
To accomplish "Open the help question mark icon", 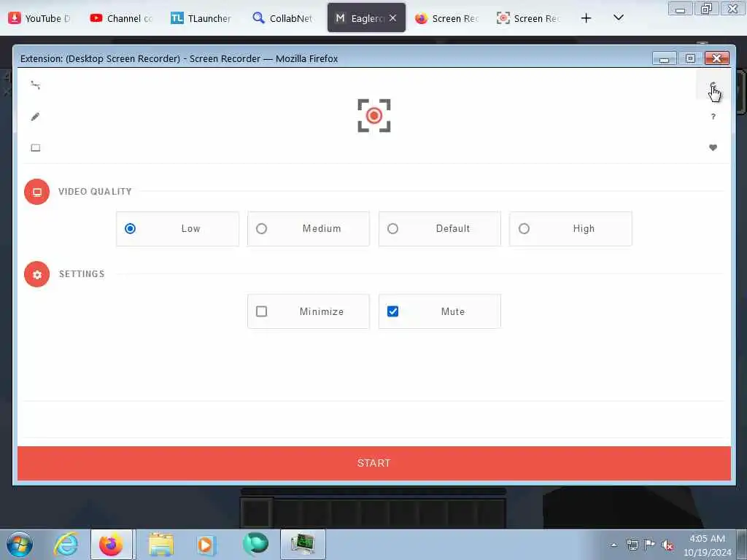I will (x=713, y=117).
